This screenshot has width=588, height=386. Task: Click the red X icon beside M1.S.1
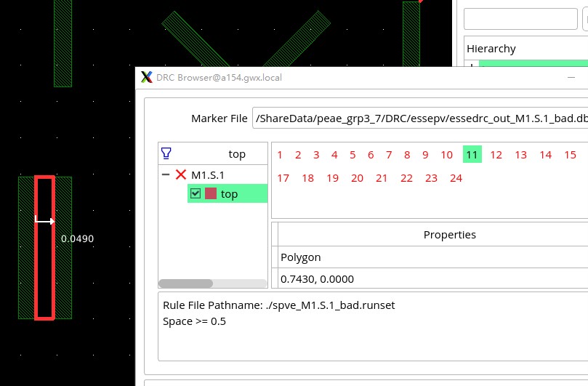(181, 175)
